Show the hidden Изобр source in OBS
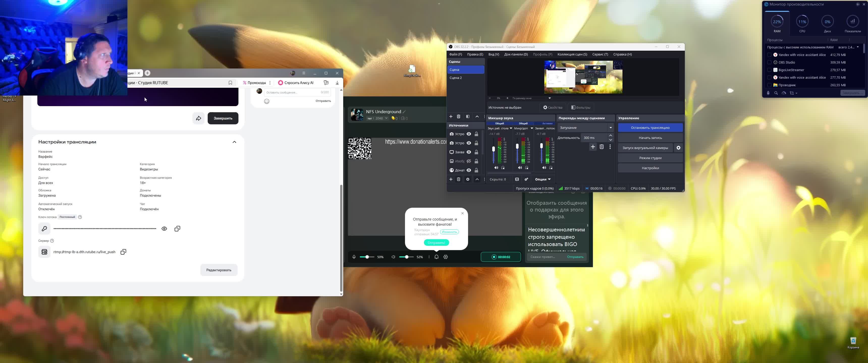 469,161
